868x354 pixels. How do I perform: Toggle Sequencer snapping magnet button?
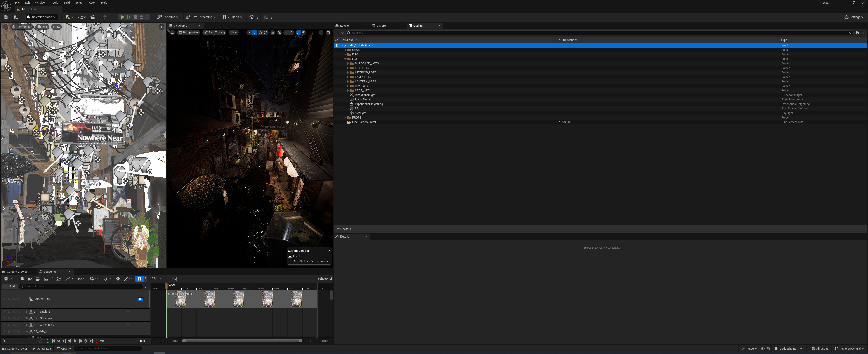pyautogui.click(x=139, y=279)
